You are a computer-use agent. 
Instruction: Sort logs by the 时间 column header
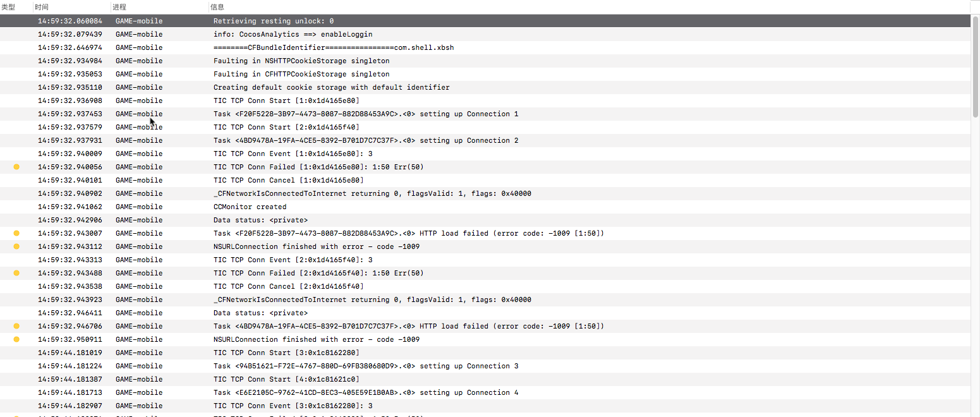pyautogui.click(x=42, y=7)
